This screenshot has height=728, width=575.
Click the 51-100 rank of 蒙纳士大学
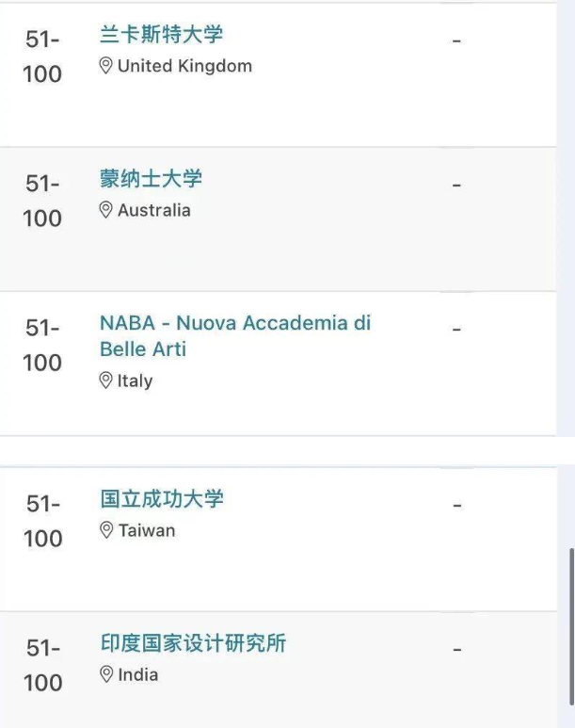point(42,201)
